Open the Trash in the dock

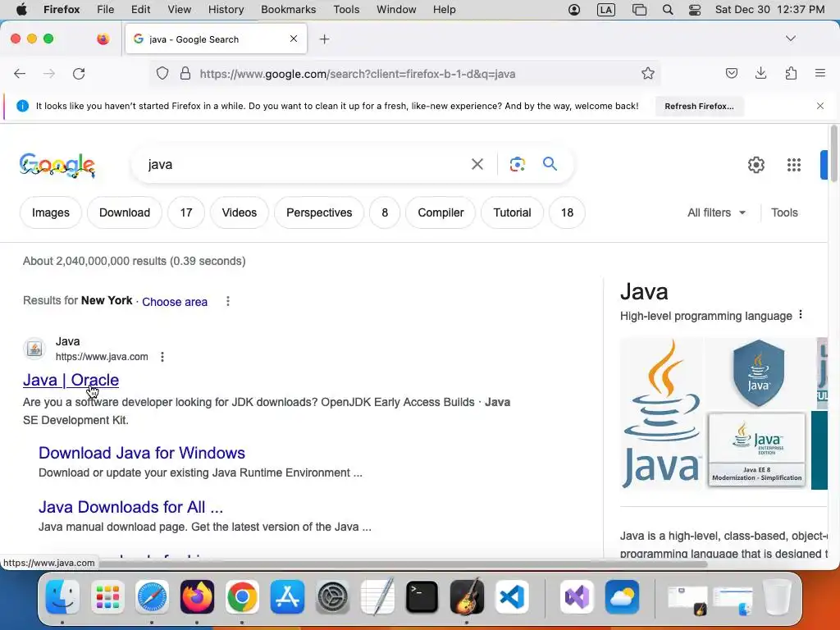pos(776,597)
